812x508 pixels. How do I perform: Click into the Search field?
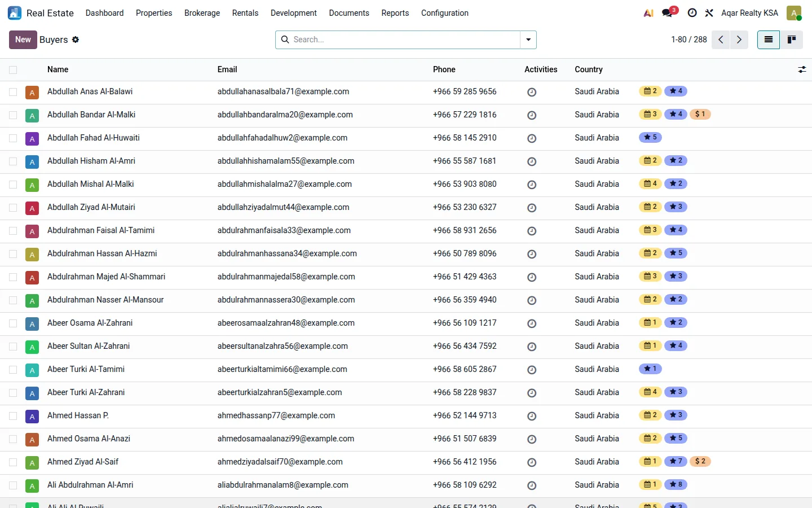(405, 40)
